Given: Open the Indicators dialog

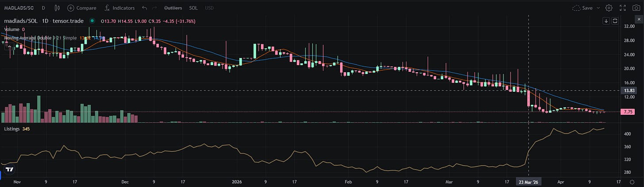Looking at the screenshot, I should click(120, 8).
